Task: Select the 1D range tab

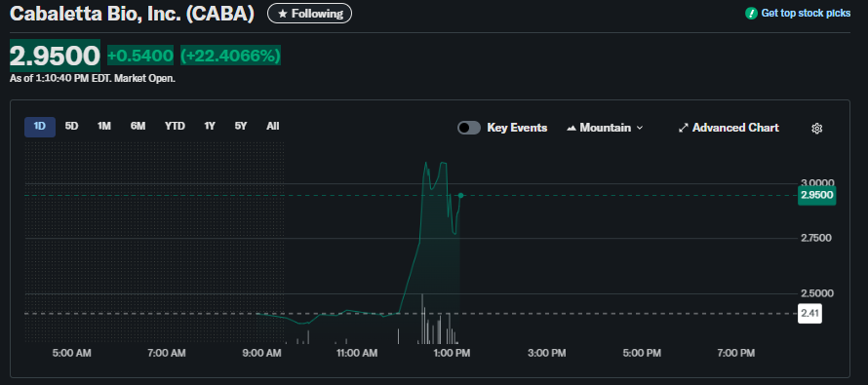Action: (39, 126)
